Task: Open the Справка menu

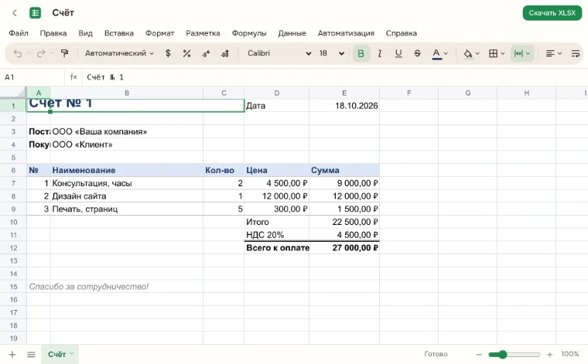Action: (x=402, y=33)
